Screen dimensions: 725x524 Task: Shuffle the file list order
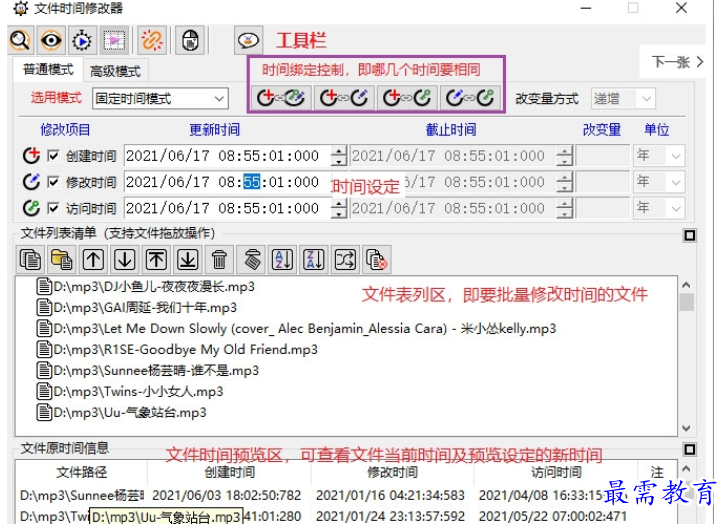click(x=346, y=259)
